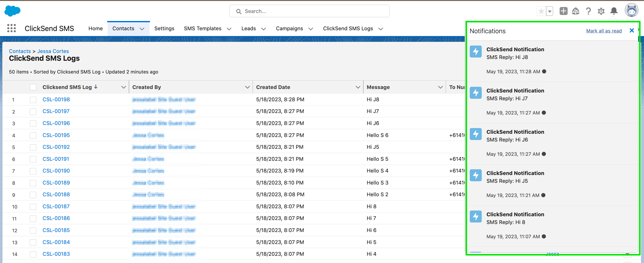Open the Help question mark icon
Image resolution: width=644 pixels, height=263 pixels.
coord(588,11)
